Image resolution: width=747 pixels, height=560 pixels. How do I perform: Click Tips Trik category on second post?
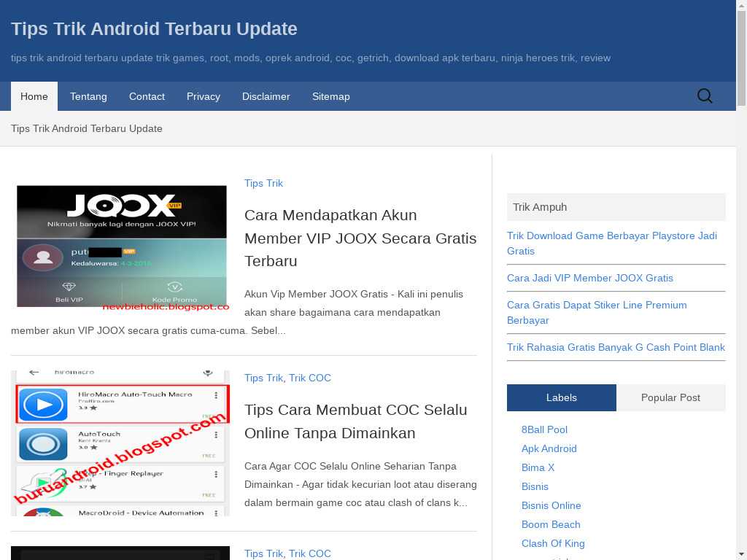[x=263, y=378]
